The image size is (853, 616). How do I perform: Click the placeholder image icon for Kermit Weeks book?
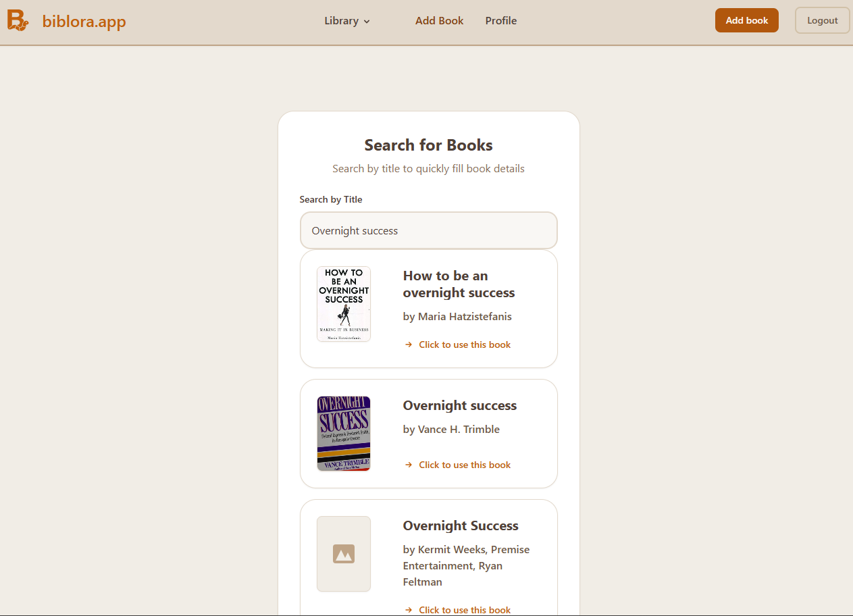pos(344,554)
